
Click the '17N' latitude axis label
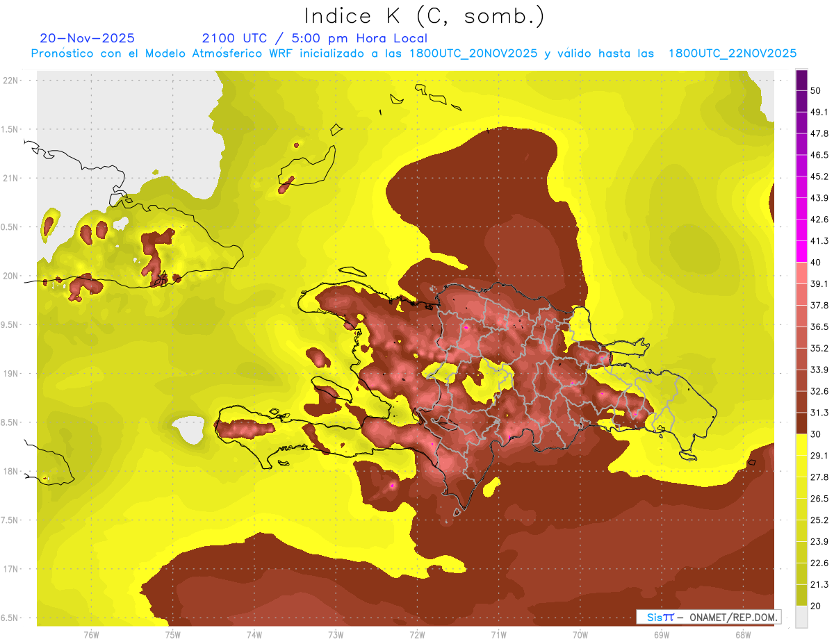(11, 569)
